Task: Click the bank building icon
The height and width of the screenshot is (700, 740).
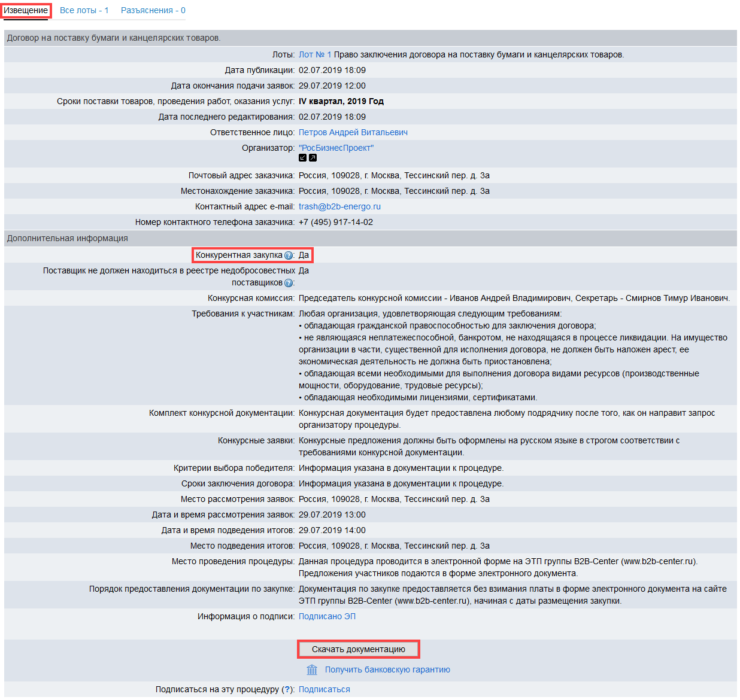Action: pyautogui.click(x=312, y=669)
